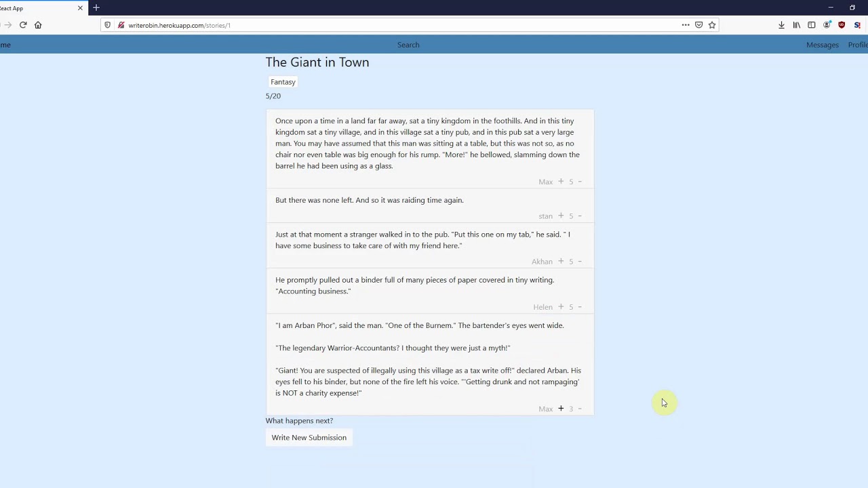Viewport: 868px width, 488px height.
Task: Click the 'Once upon a time' paragraph
Action: point(427,143)
